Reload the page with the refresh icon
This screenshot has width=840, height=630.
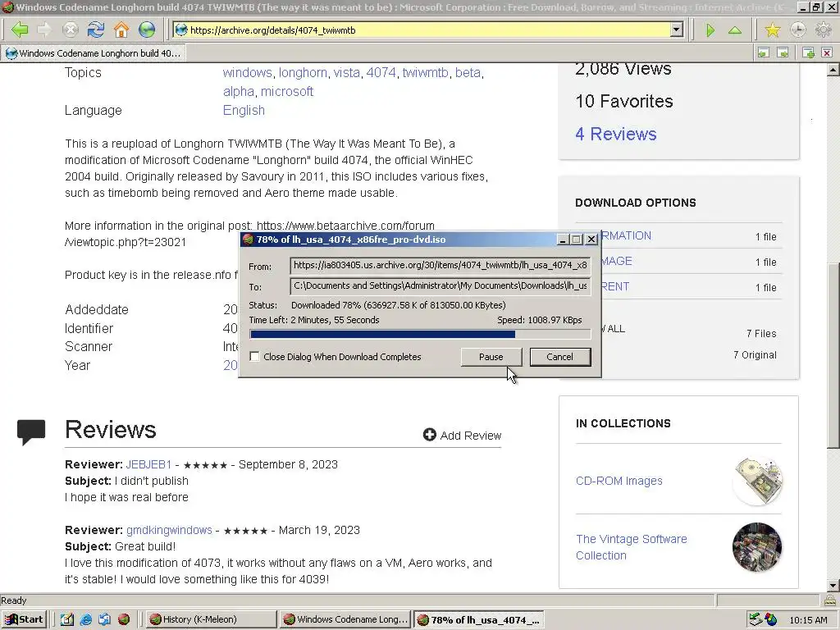[x=96, y=30]
